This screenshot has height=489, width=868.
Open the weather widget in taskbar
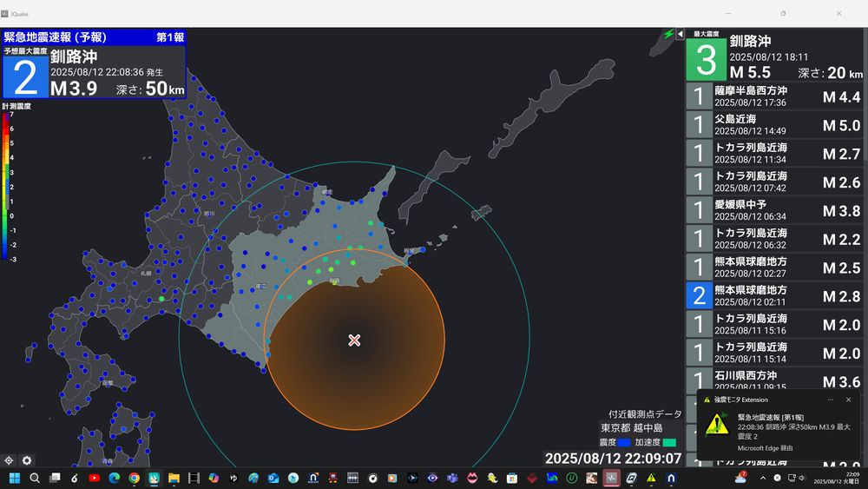[740, 478]
